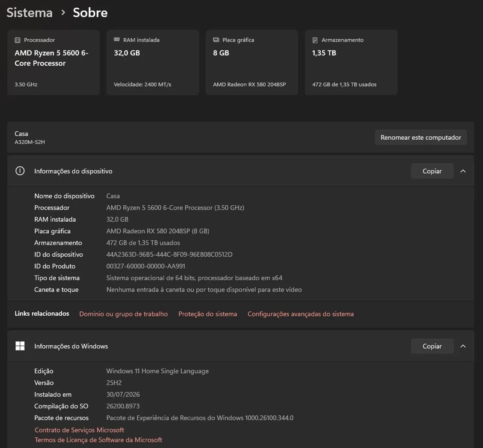Click the processor chip icon
The height and width of the screenshot is (448, 483).
[17, 40]
